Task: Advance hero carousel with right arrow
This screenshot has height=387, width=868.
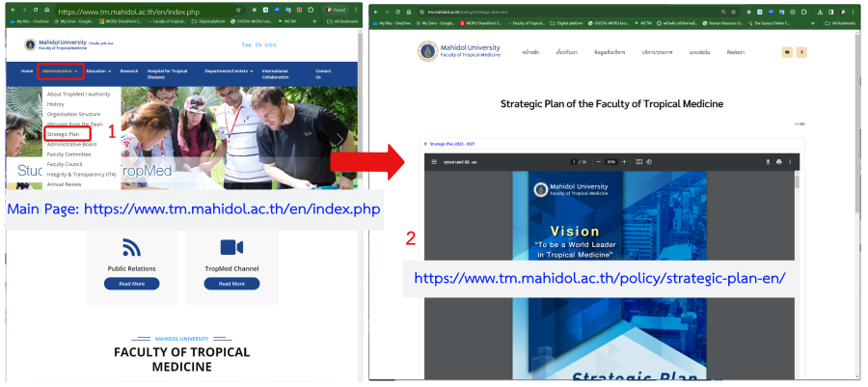Action: tap(341, 138)
